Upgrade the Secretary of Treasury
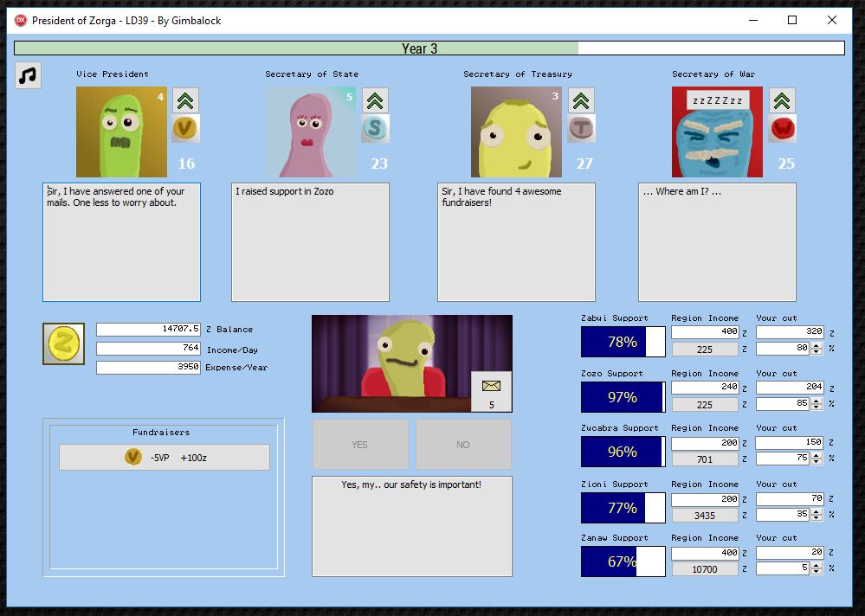The width and height of the screenshot is (865, 616). (x=581, y=101)
